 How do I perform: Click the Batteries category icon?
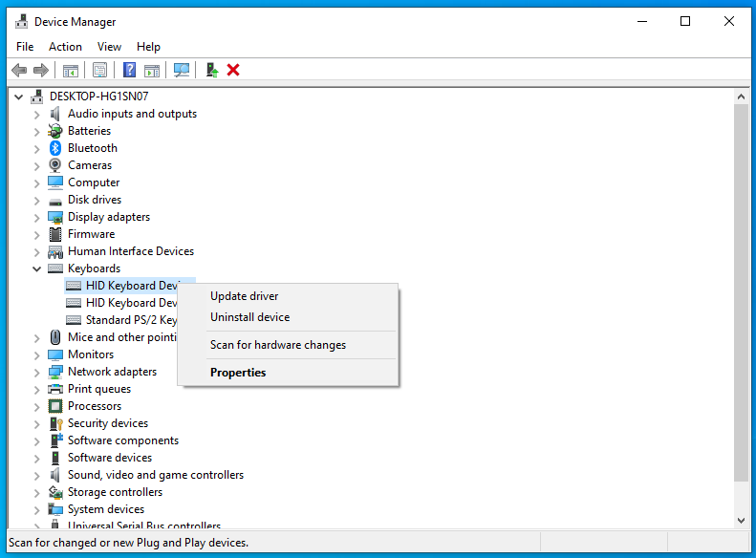point(55,131)
